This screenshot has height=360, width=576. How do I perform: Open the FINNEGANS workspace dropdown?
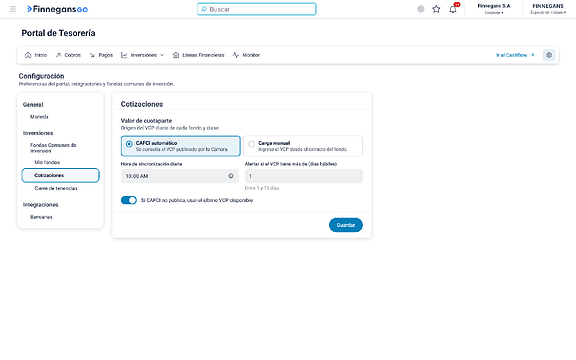click(x=548, y=9)
